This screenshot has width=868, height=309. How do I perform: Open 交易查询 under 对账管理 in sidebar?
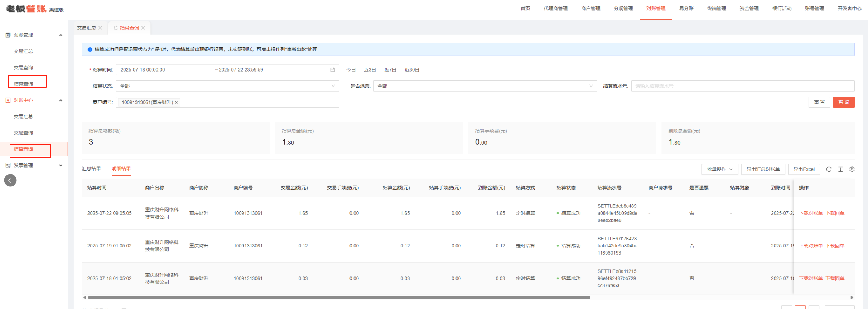coord(23,68)
